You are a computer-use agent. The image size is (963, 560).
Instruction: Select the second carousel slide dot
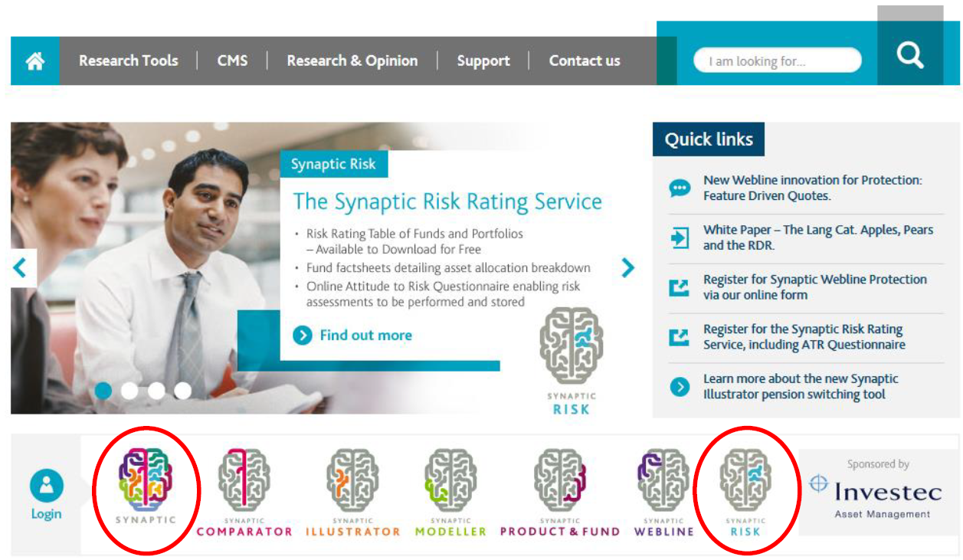point(129,391)
